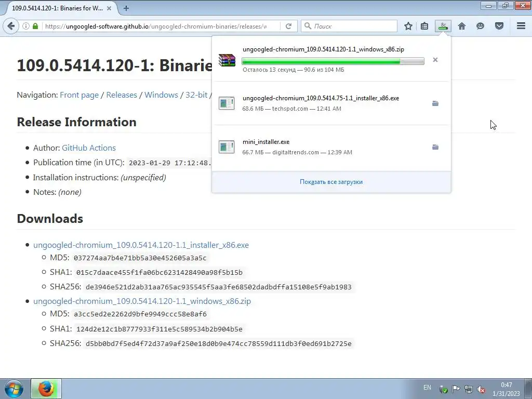532x399 pixels.
Task: Open the 32-bit navigation link
Action: click(x=196, y=95)
